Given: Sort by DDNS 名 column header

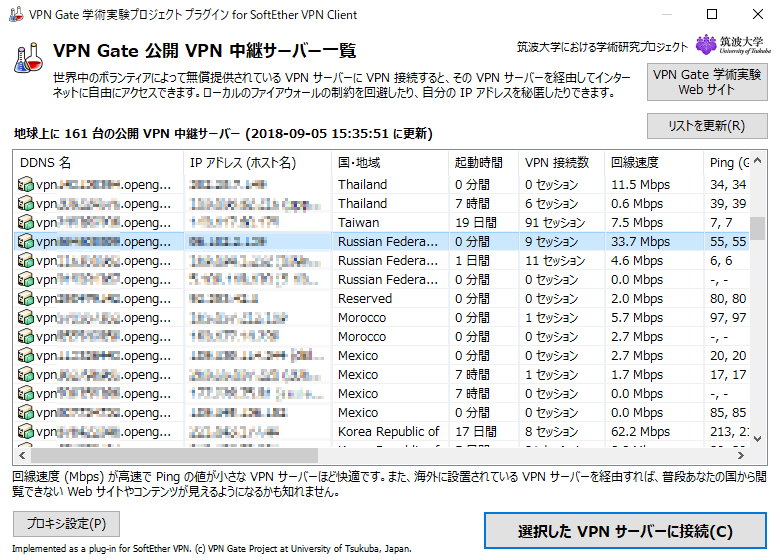Looking at the screenshot, I should 99,162.
